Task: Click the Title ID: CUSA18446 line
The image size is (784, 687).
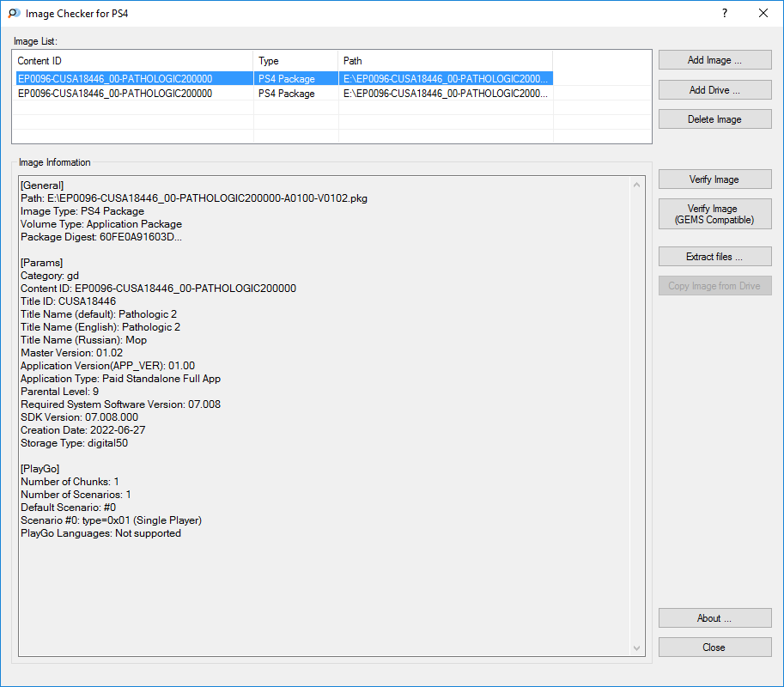Action: point(68,301)
